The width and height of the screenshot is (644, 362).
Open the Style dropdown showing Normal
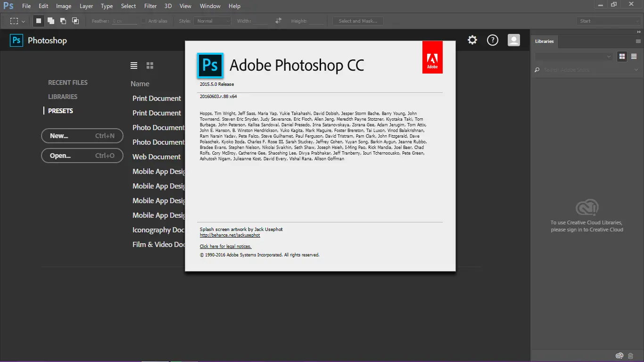213,21
